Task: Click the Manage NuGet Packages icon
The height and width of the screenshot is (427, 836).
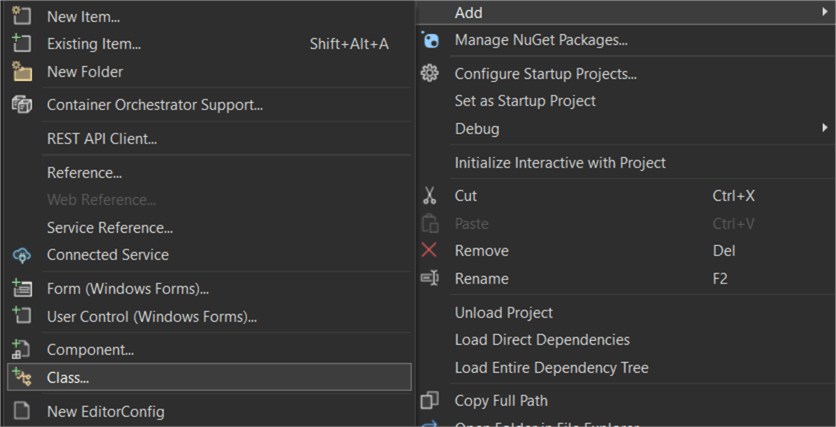Action: [x=430, y=41]
